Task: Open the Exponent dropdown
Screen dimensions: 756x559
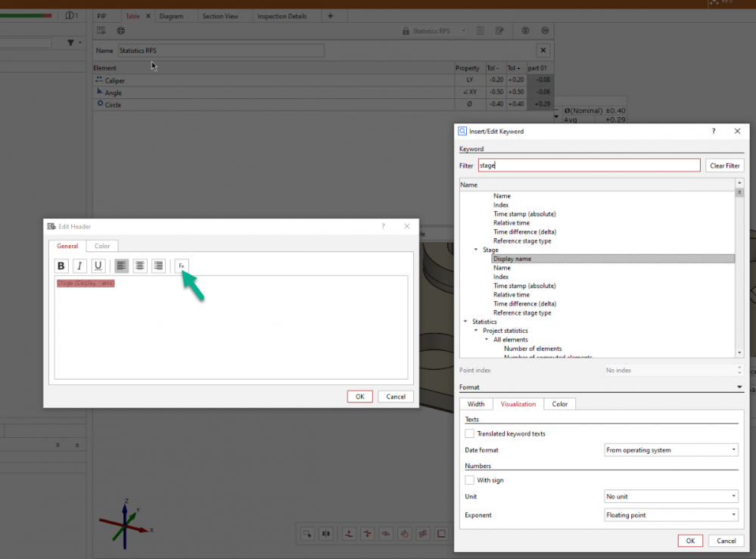Action: click(671, 515)
